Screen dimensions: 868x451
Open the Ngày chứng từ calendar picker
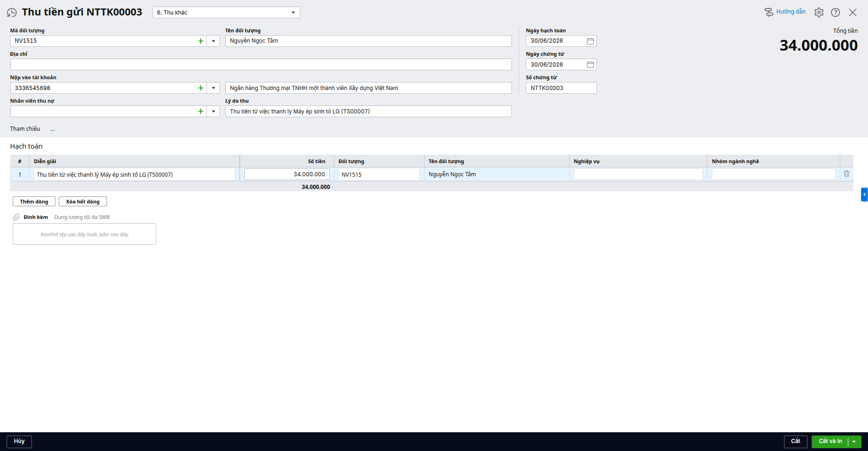click(590, 65)
